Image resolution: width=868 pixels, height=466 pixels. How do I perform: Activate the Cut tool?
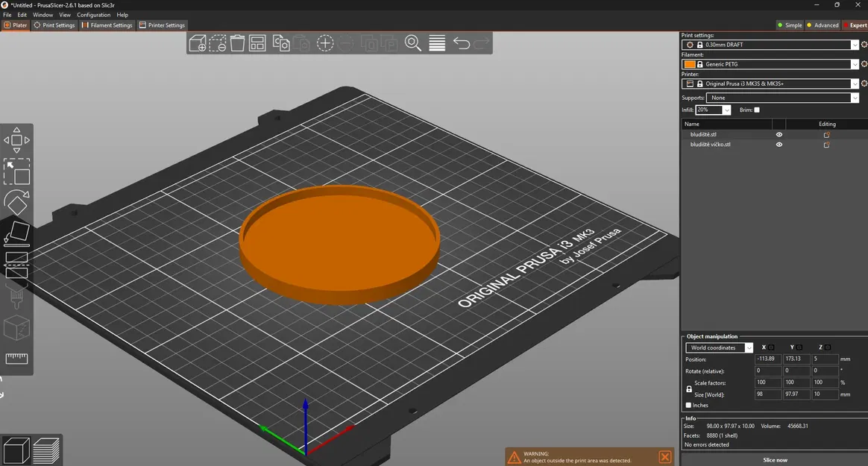(16, 265)
